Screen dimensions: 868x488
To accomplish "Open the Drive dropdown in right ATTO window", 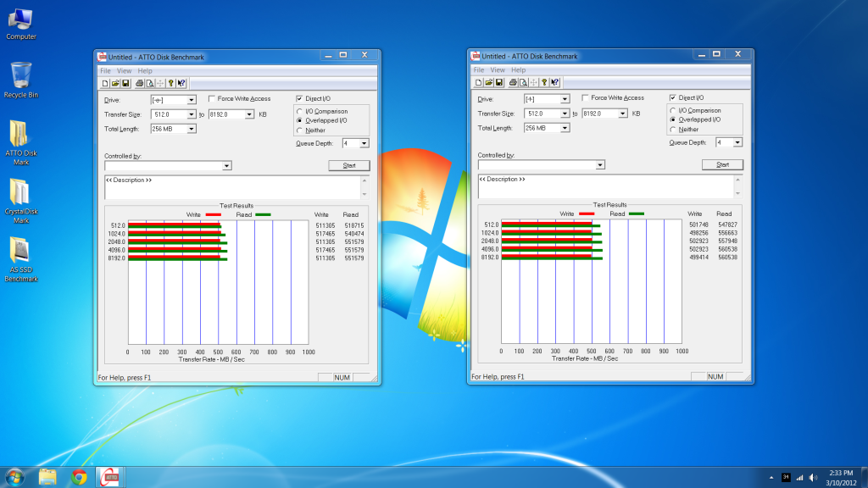I will [565, 99].
